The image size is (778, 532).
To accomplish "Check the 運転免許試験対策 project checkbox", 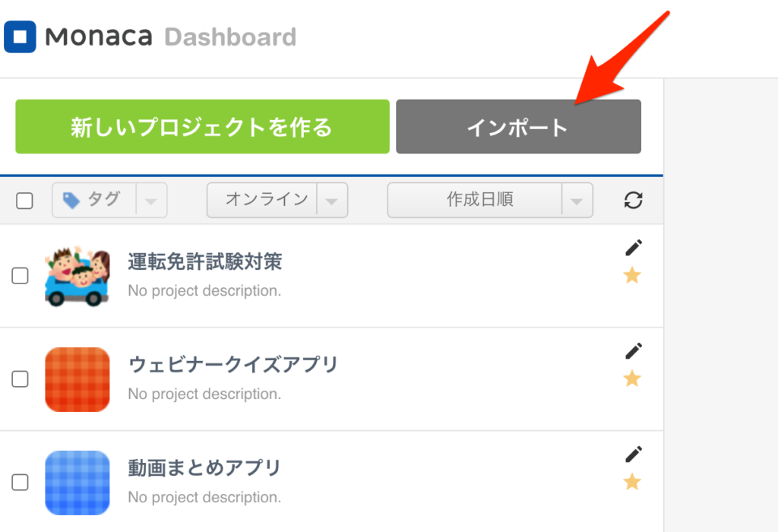I will pos(20,276).
